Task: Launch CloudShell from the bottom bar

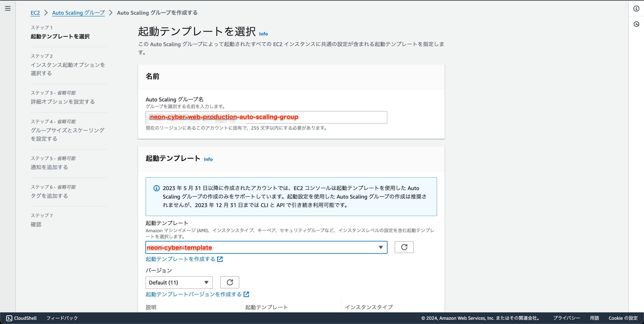Action: tap(21, 318)
